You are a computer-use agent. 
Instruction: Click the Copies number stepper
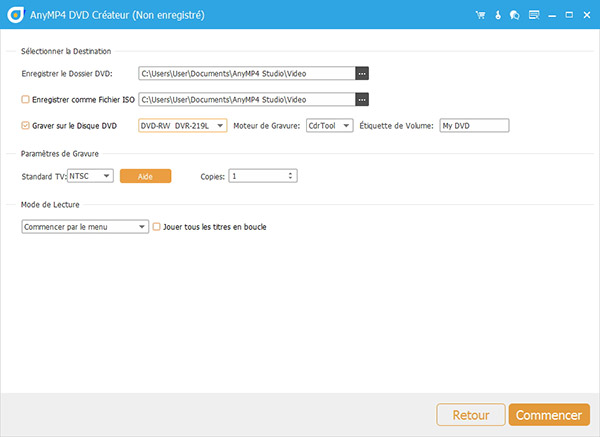pos(263,175)
